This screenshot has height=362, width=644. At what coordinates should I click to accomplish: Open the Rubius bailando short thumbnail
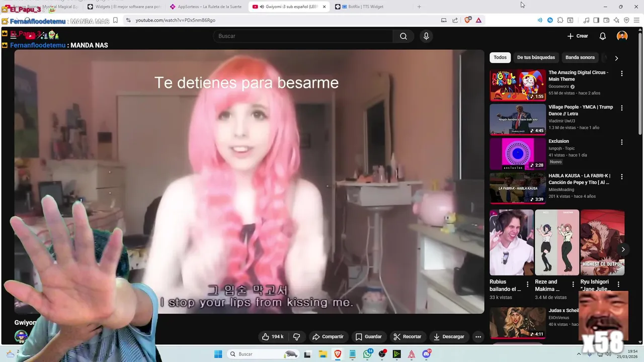(512, 243)
